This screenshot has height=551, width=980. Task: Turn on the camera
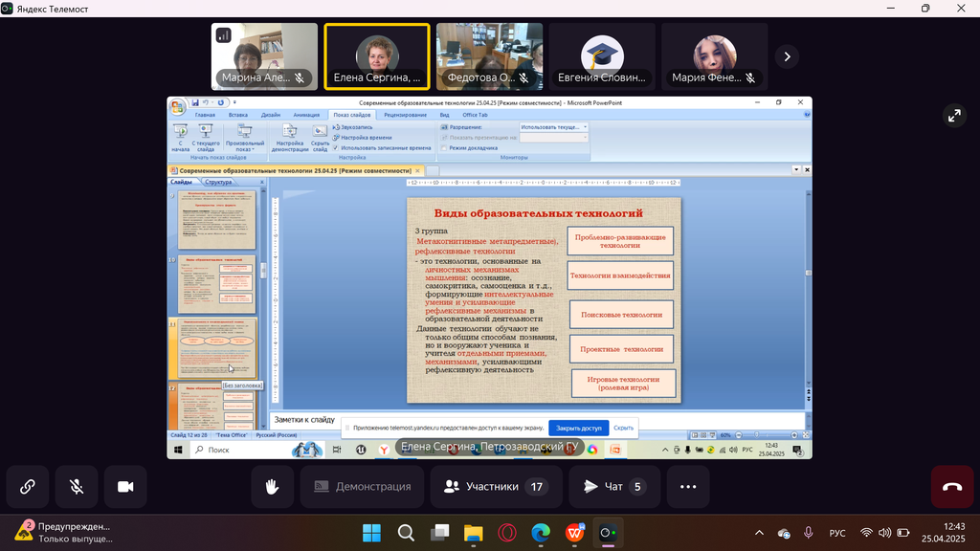point(125,487)
